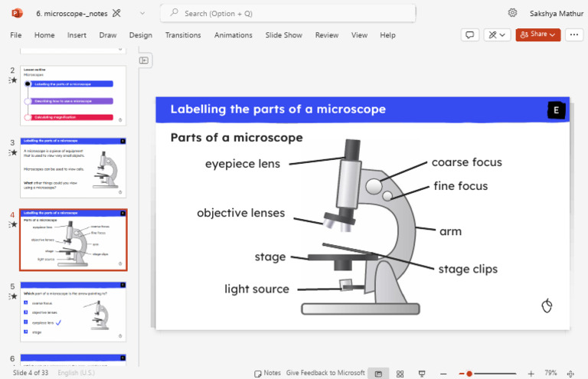Click the PowerPoint app logo
The width and height of the screenshot is (588, 379).
point(17,13)
